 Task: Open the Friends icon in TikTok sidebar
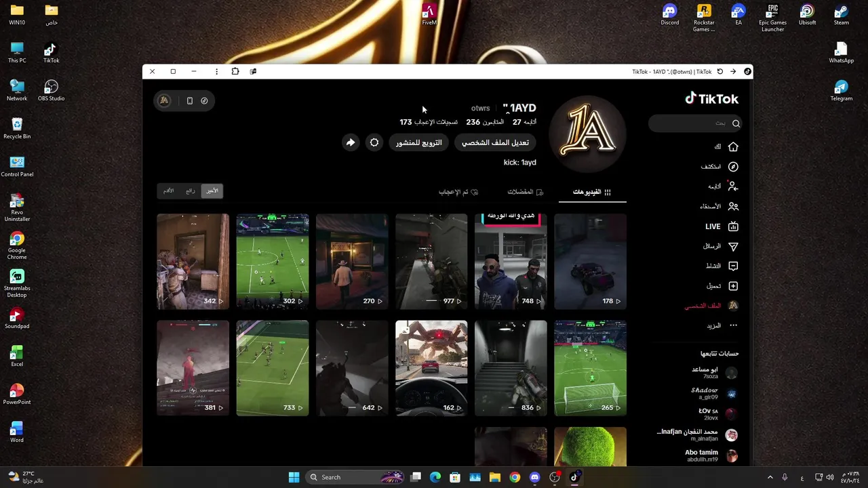(733, 206)
